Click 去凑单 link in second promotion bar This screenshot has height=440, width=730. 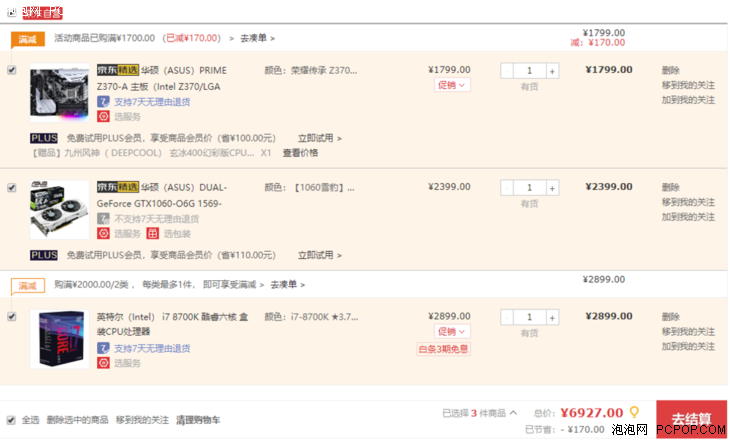click(x=288, y=284)
